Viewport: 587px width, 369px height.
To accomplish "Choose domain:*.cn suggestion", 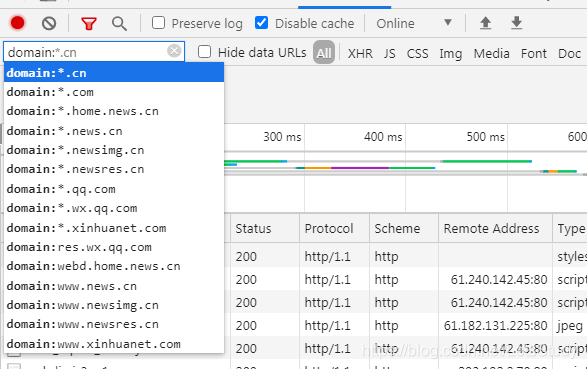I will tap(114, 72).
